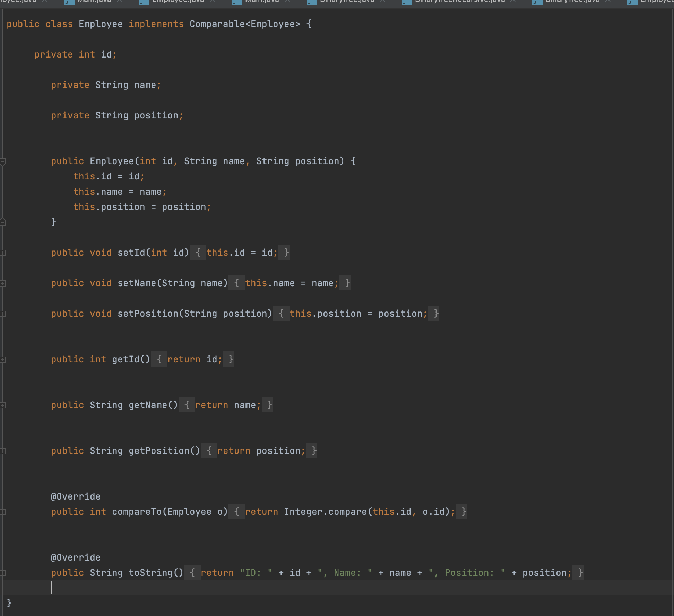The width and height of the screenshot is (674, 616).
Task: Expand the folded setPosition method fold marker
Action: 3,314
